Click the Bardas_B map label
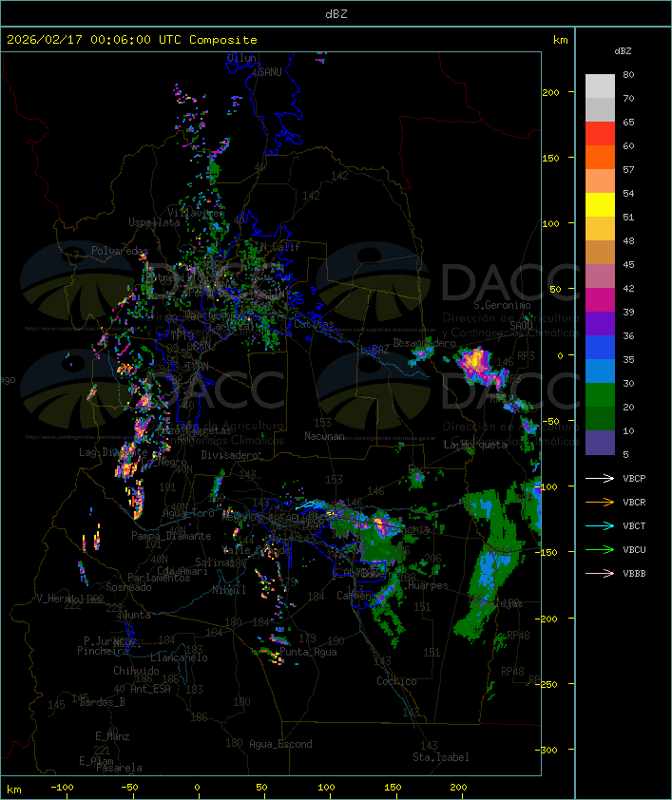Image resolution: width=672 pixels, height=800 pixels. coord(102,702)
